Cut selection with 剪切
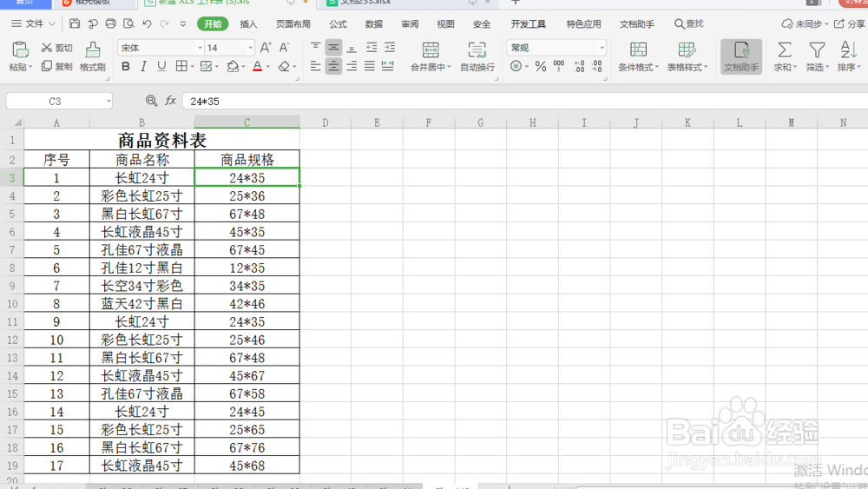 pyautogui.click(x=57, y=48)
